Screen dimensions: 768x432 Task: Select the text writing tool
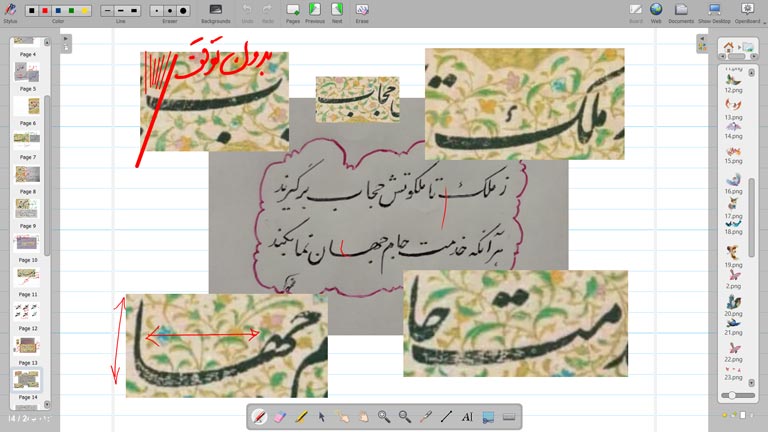point(467,416)
